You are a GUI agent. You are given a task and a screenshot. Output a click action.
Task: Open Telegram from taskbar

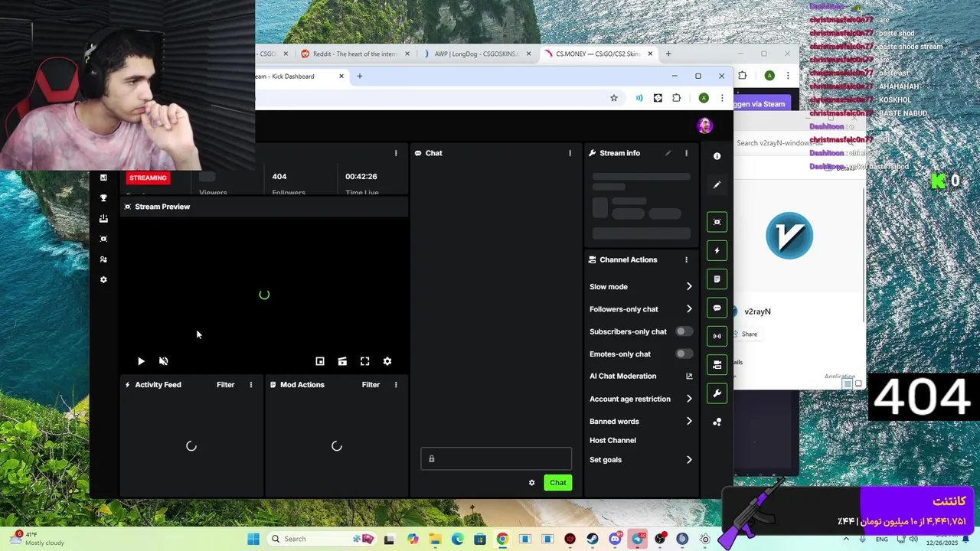[638, 540]
